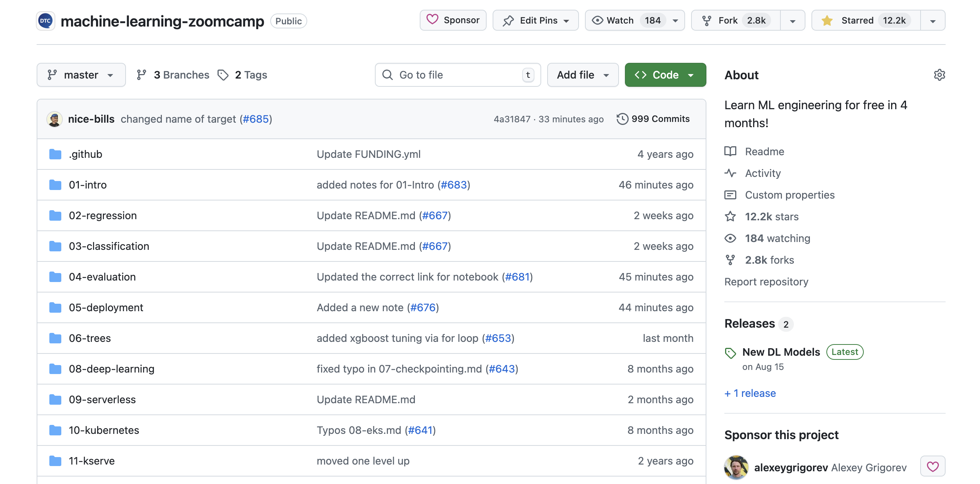Click the 06-trees folder icon
This screenshot has width=980, height=484.
point(55,338)
